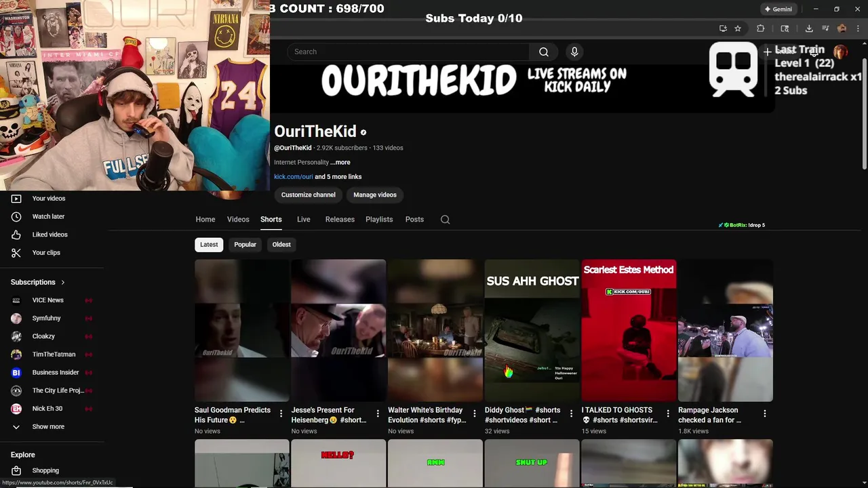Search within channel magnifier icon

pos(445,220)
